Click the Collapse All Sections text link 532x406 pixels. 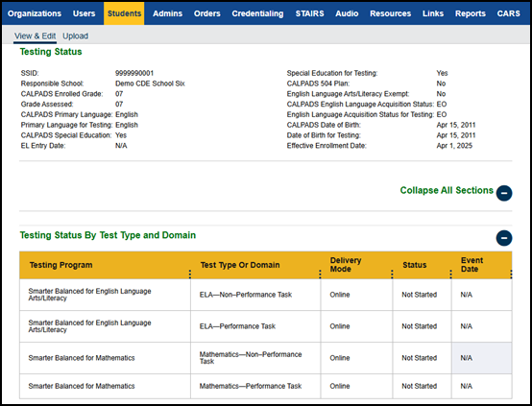click(x=447, y=190)
